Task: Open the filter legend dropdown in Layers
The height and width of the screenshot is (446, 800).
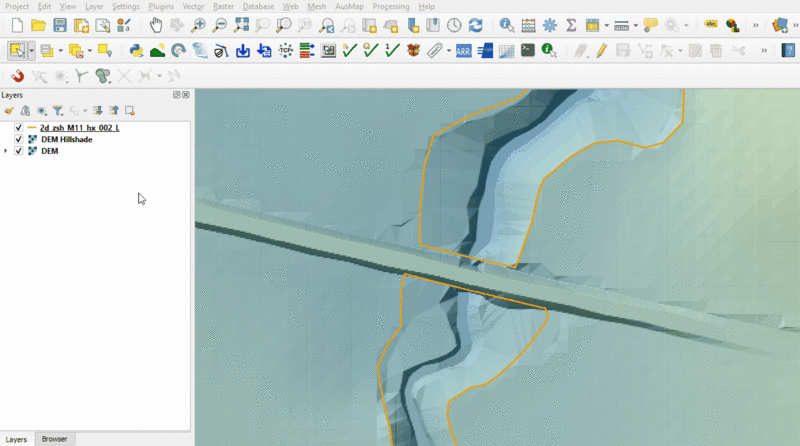Action: (x=59, y=110)
